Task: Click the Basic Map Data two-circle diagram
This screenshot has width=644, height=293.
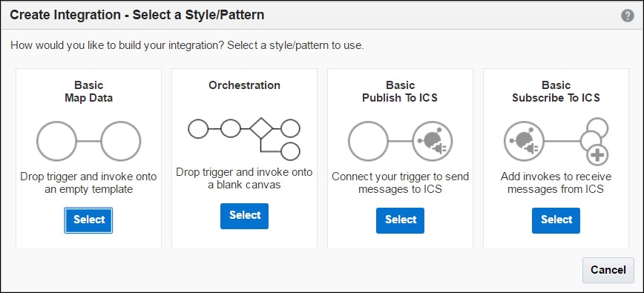Action: 89,141
